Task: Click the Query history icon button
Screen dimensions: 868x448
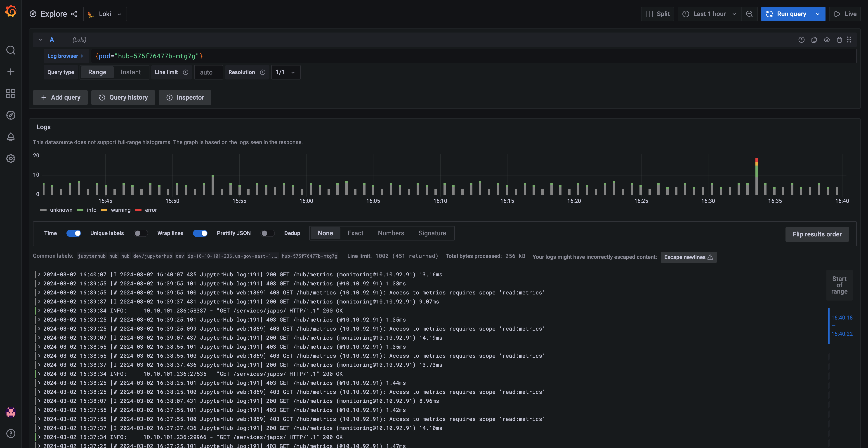Action: pyautogui.click(x=122, y=97)
